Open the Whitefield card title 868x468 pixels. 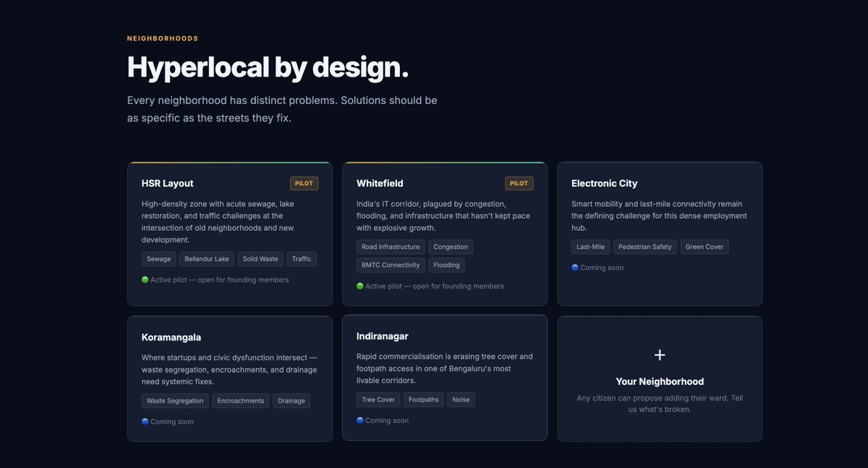pyautogui.click(x=380, y=184)
